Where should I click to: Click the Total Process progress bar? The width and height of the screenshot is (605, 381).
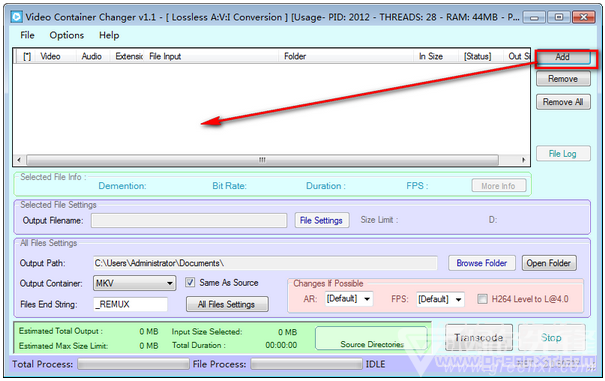tap(133, 364)
